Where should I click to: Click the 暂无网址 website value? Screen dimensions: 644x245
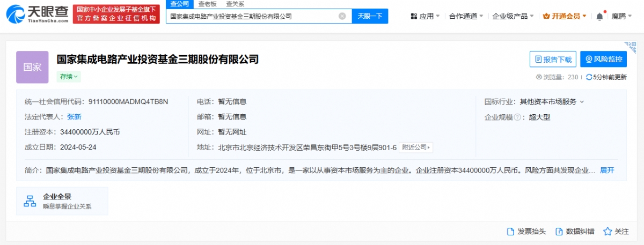tap(232, 132)
